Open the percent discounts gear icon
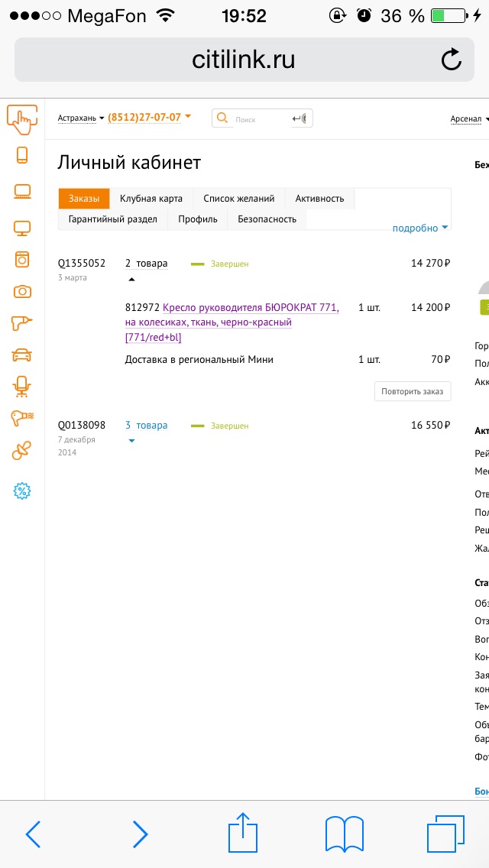The width and height of the screenshot is (489, 868). (22, 490)
